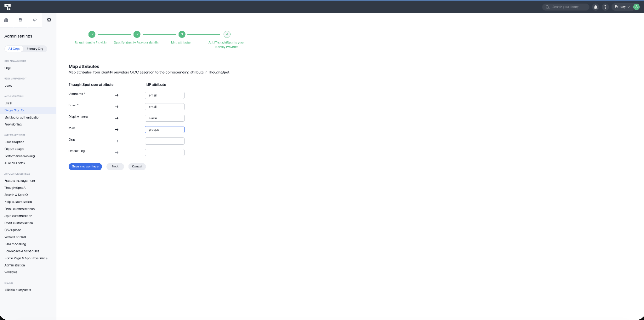Open Administration settings

[x=14, y=265]
